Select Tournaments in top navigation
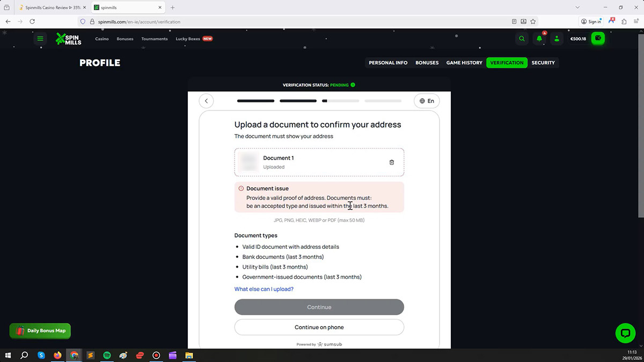Viewport: 644px width, 362px height. [154, 39]
